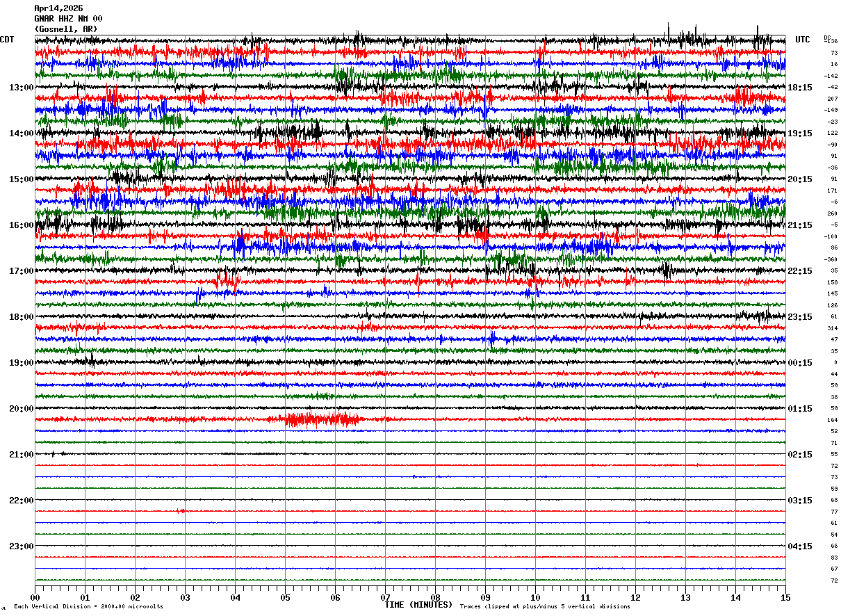The image size is (841, 616).
Task: Select minute tick label 05 on time axis
Action: 285,598
